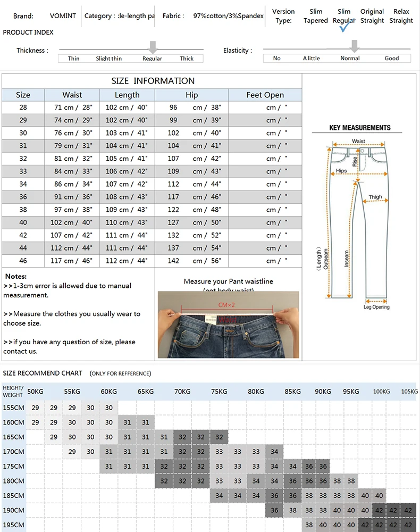This screenshot has height=532, width=420.
Task: Click the '1-3cm error is allowed' note
Action: [67, 290]
